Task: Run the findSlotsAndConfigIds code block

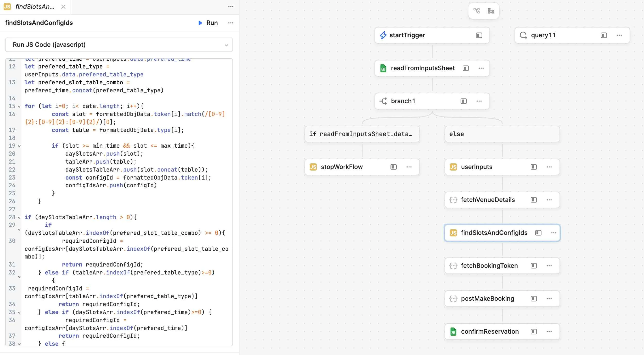Action: [208, 23]
